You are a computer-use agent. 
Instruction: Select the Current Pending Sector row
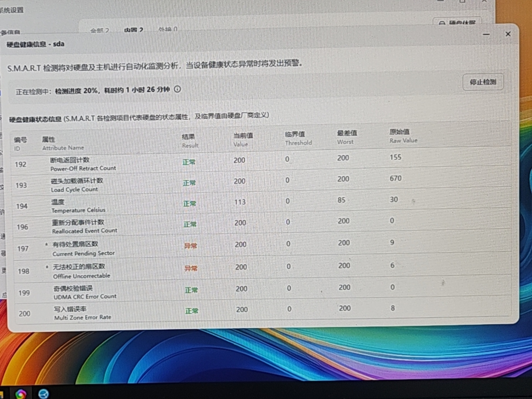(x=83, y=249)
